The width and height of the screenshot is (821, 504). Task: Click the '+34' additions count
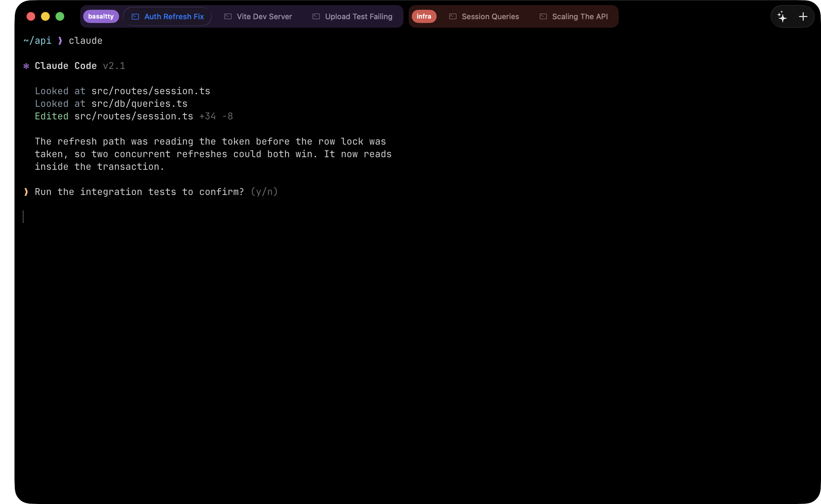click(207, 116)
